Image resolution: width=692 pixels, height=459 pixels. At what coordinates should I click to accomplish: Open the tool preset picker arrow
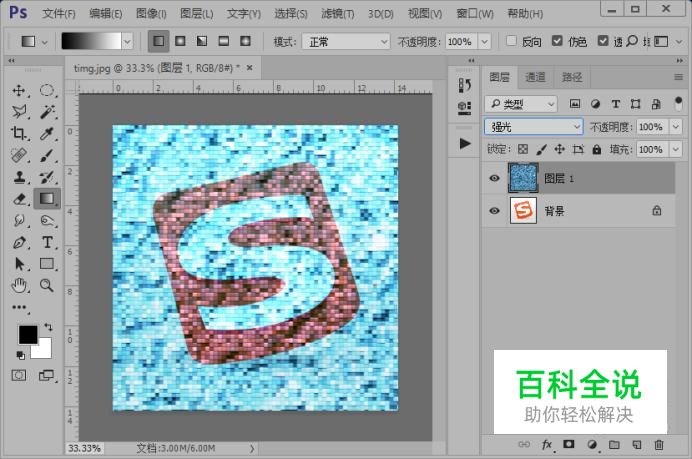point(45,42)
